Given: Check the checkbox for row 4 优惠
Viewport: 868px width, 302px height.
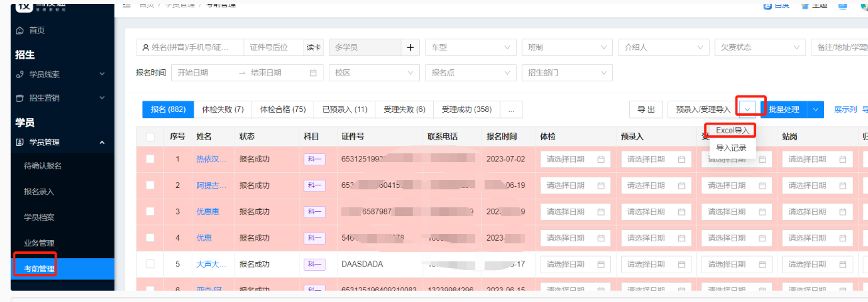Looking at the screenshot, I should (x=150, y=237).
